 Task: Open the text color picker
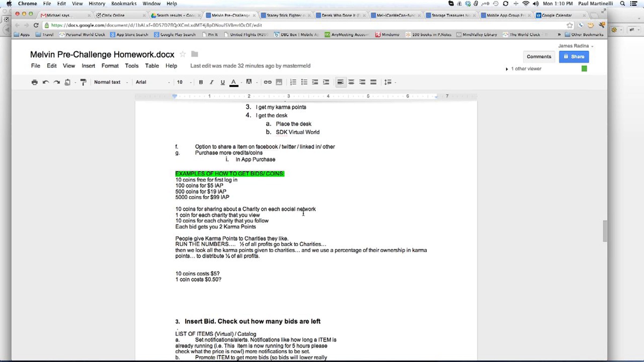[x=234, y=82]
